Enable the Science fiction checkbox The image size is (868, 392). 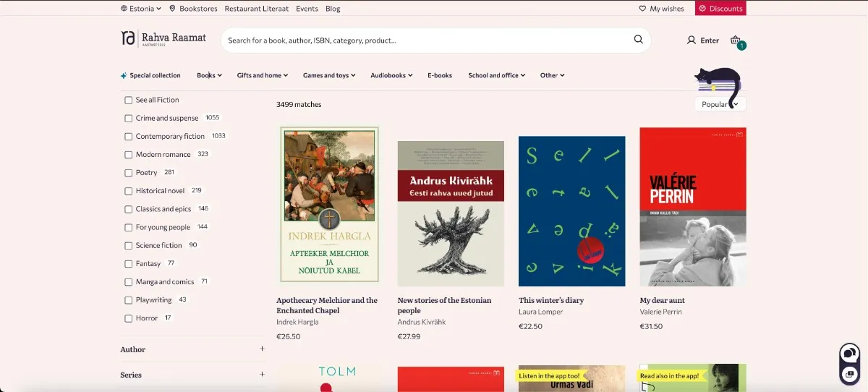tap(128, 245)
